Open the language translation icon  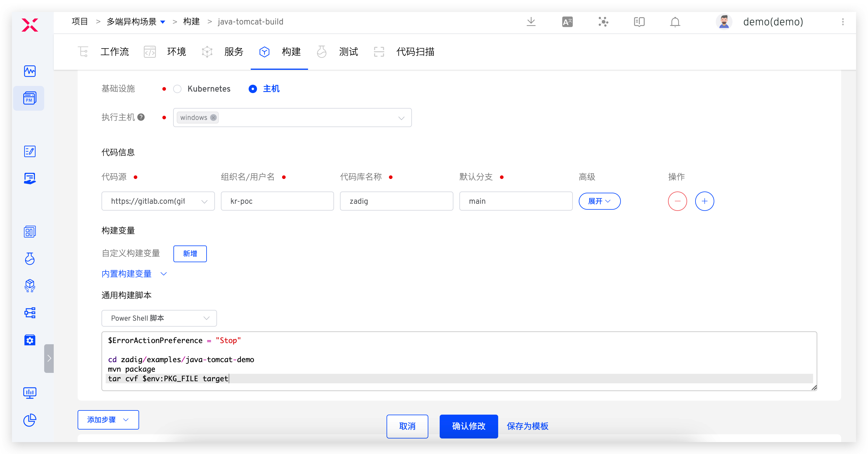pos(567,22)
